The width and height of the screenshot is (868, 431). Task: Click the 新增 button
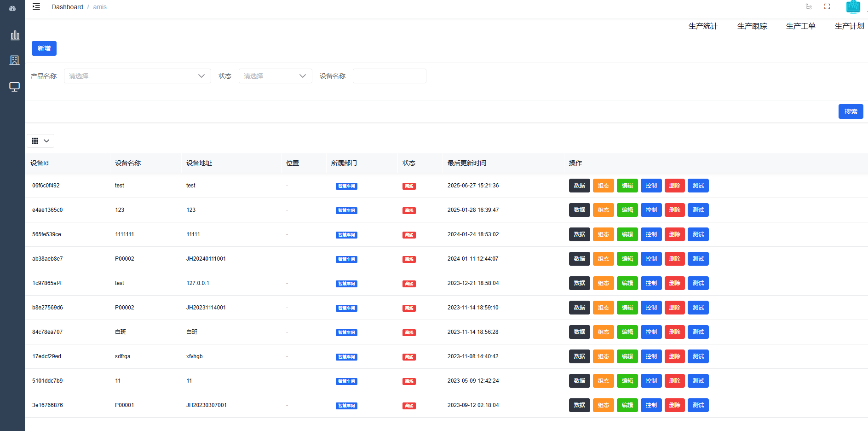pos(44,48)
